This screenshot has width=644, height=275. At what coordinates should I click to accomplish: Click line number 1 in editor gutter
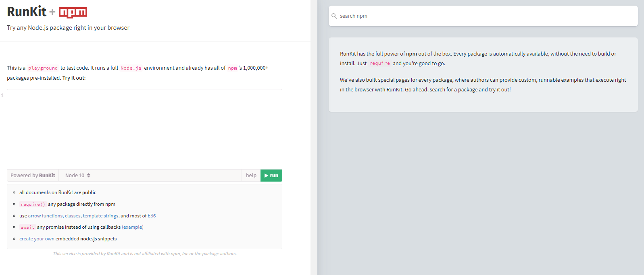[x=2, y=95]
